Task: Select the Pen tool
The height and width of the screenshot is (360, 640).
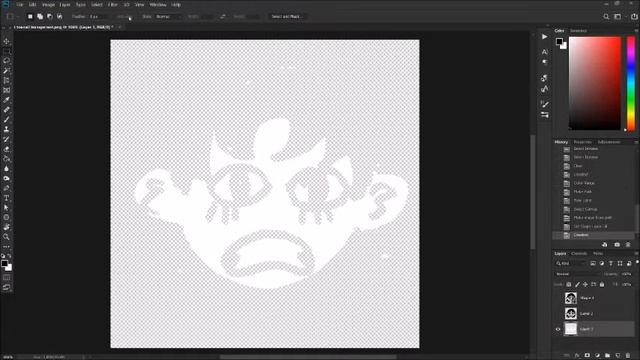Action: click(7, 188)
